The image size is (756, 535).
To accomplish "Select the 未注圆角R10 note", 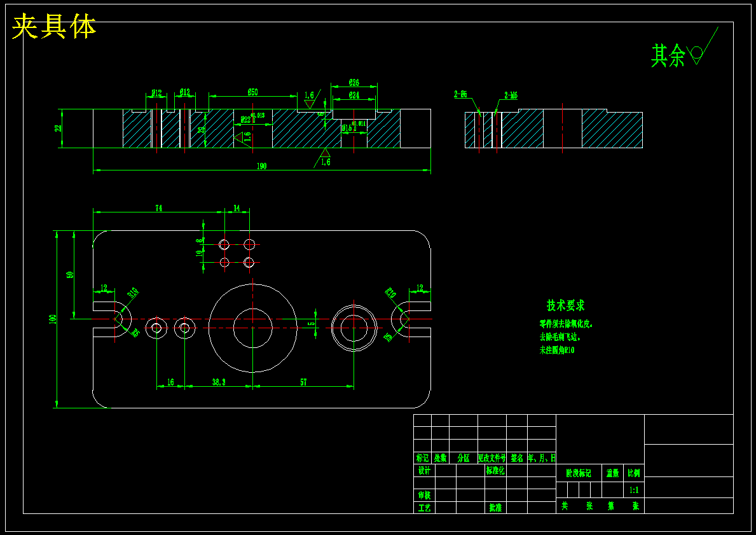I will 557,351.
